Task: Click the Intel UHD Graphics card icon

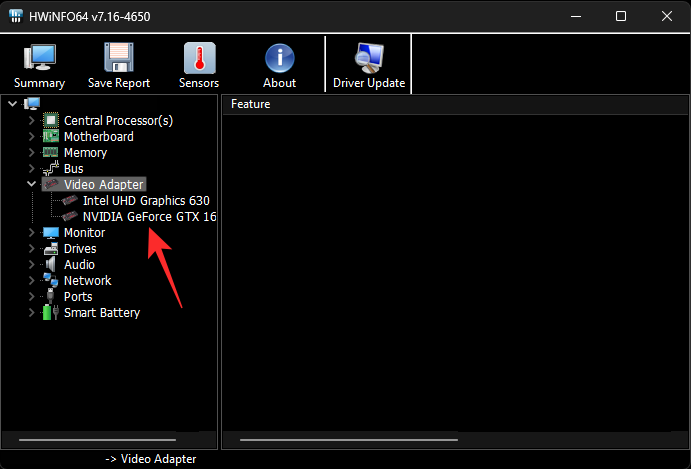Action: pyautogui.click(x=70, y=201)
